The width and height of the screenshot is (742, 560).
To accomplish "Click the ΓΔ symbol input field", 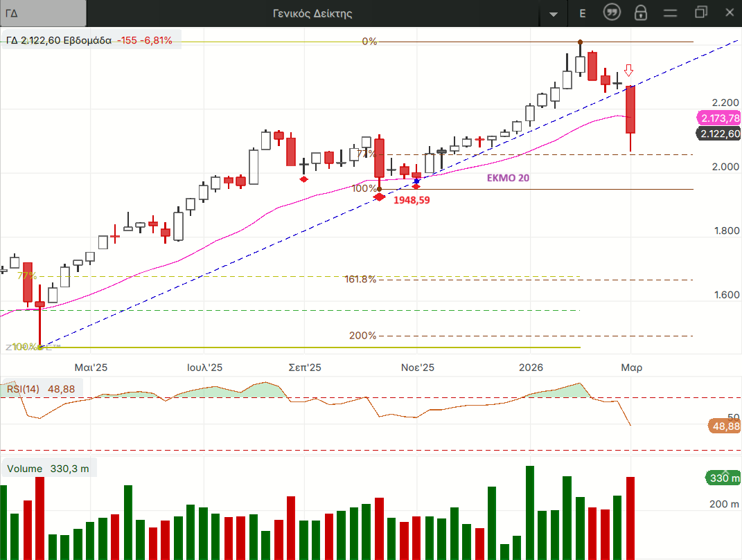I will (43, 13).
